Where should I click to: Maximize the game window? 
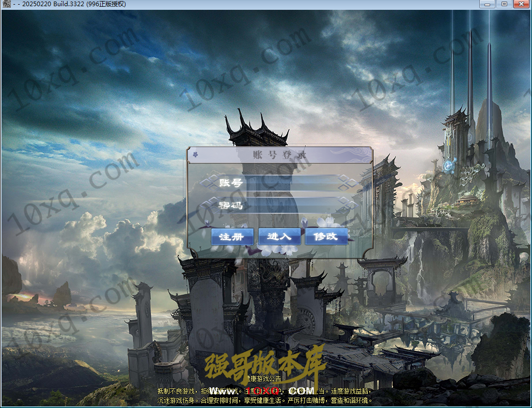pyautogui.click(x=504, y=4)
